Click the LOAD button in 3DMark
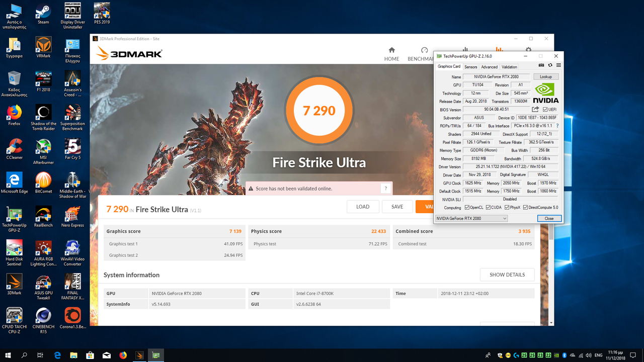This screenshot has width=644, height=362. click(x=363, y=207)
